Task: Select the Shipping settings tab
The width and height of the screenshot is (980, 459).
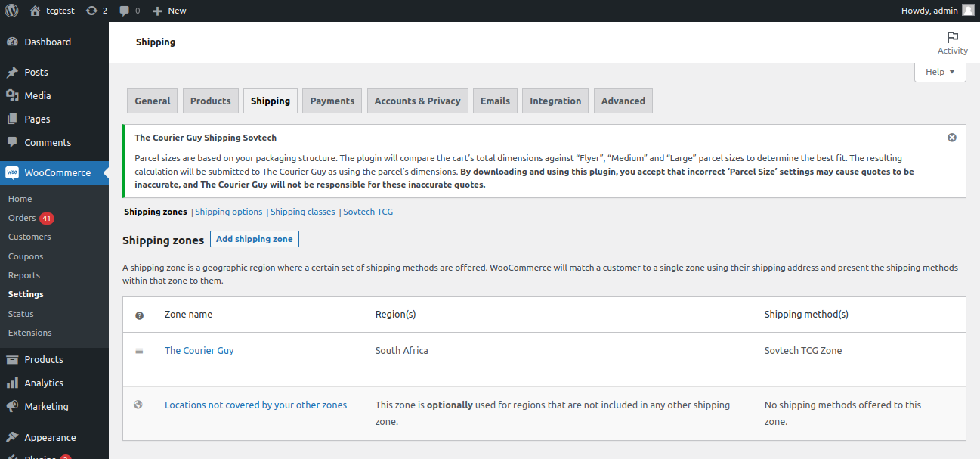Action: pos(271,101)
